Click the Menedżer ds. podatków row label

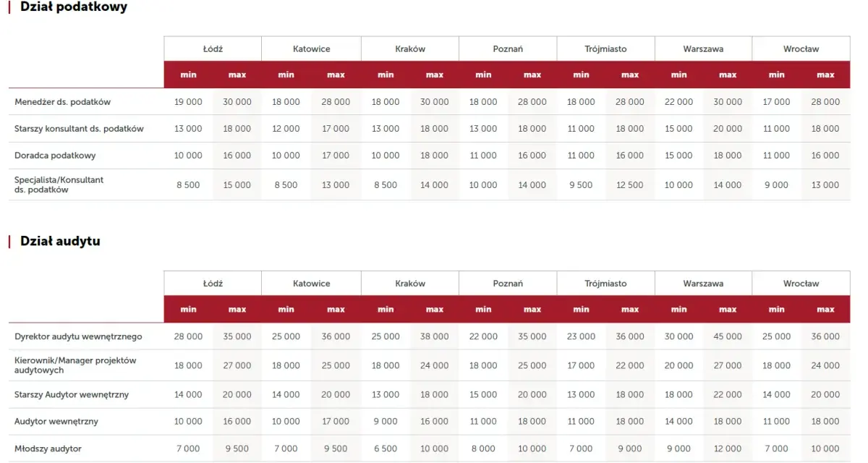63,102
